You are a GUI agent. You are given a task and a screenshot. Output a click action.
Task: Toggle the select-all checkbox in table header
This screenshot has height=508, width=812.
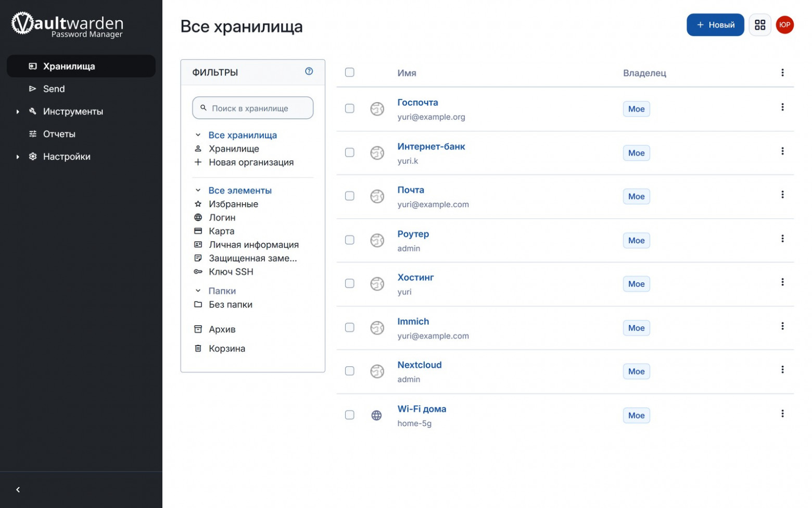(x=349, y=72)
